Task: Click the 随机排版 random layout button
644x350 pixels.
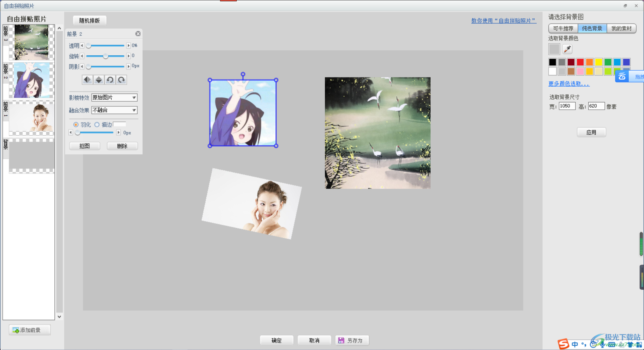Action: click(90, 20)
